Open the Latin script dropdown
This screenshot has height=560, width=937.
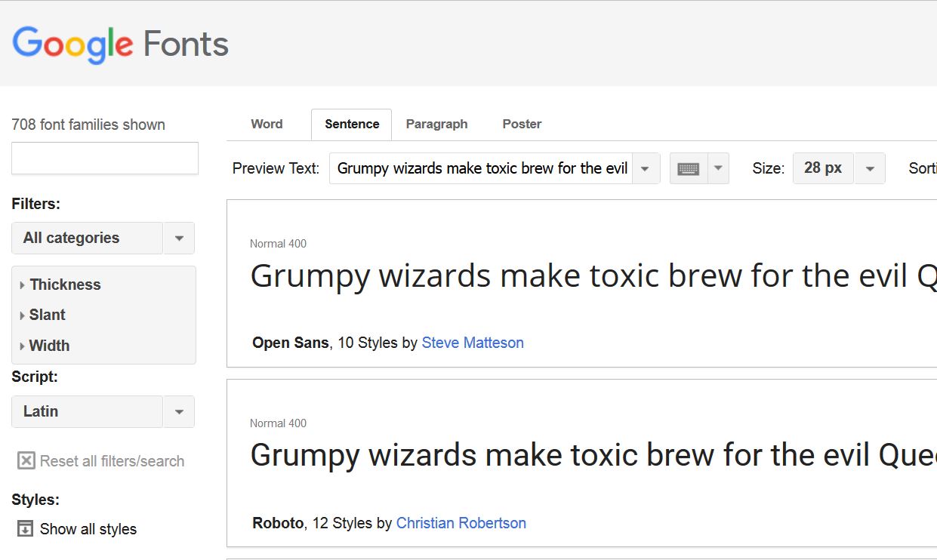tap(103, 411)
